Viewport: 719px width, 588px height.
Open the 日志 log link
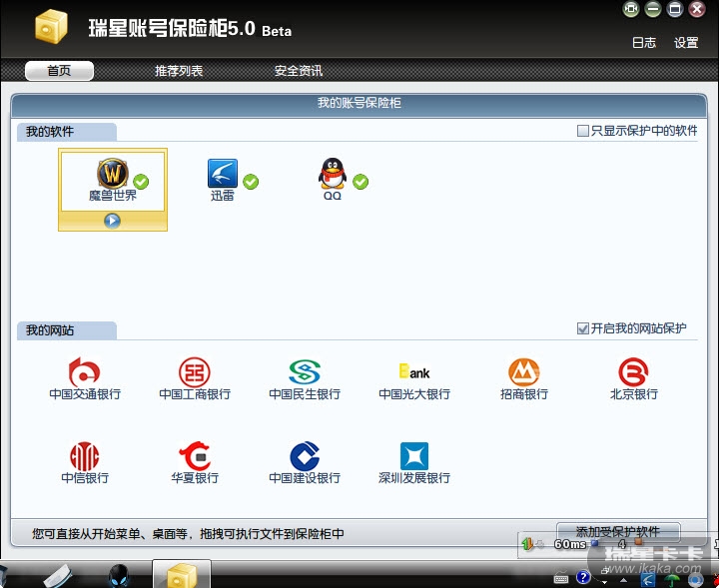(644, 43)
